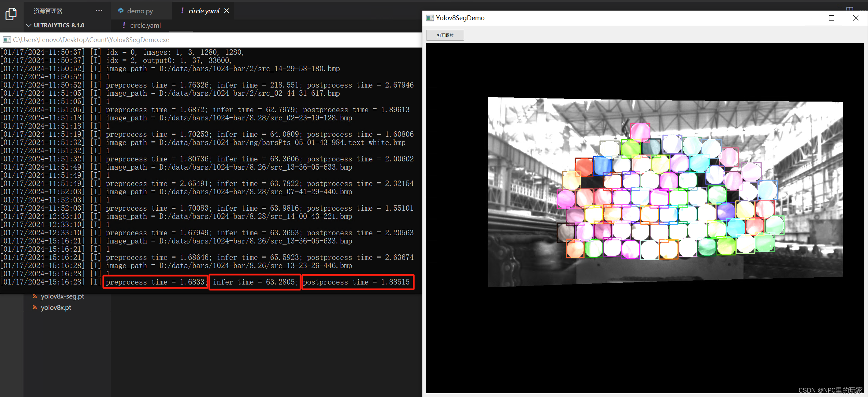Screen dimensions: 868x397
Task: Select the circle.yaml editor tab
Action: (x=204, y=11)
